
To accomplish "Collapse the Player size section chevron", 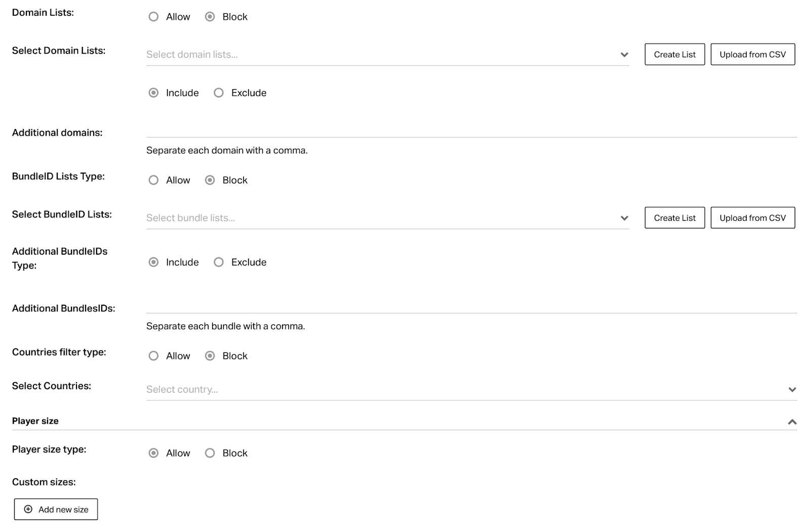I will point(792,422).
